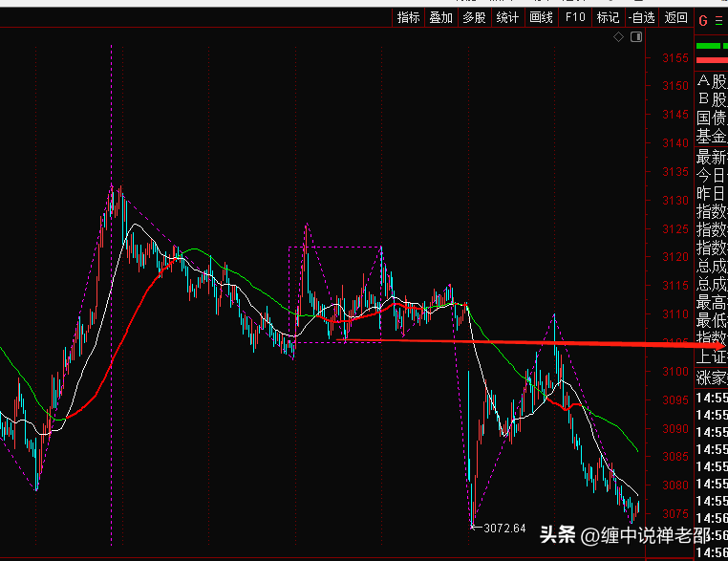This screenshot has width=728, height=561.
Task: Click the 叠加 overlay button
Action: pos(441,17)
